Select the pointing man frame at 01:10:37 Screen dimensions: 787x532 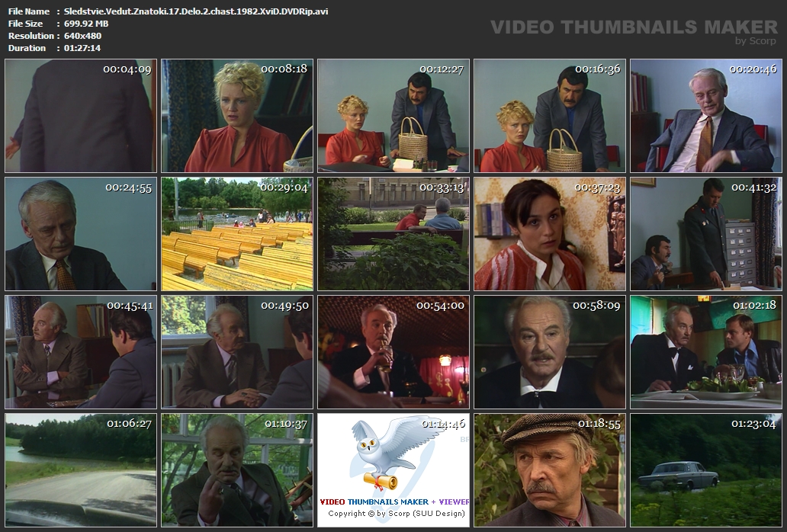click(236, 470)
